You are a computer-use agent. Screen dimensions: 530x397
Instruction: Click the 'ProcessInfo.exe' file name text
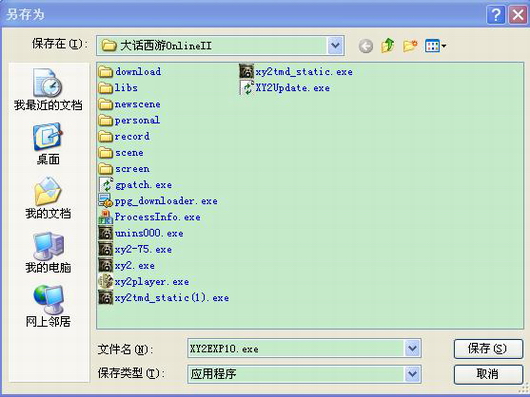coord(158,217)
